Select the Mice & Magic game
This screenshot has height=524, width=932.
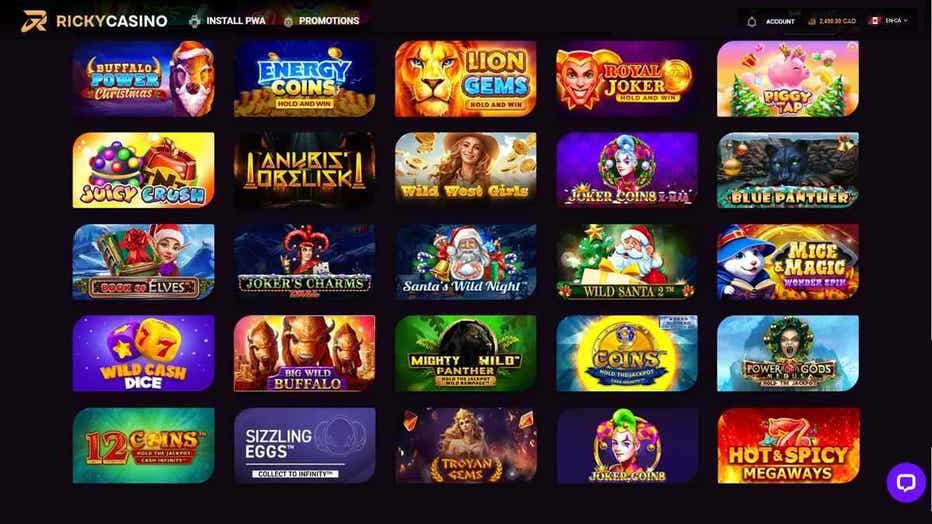[x=788, y=262]
